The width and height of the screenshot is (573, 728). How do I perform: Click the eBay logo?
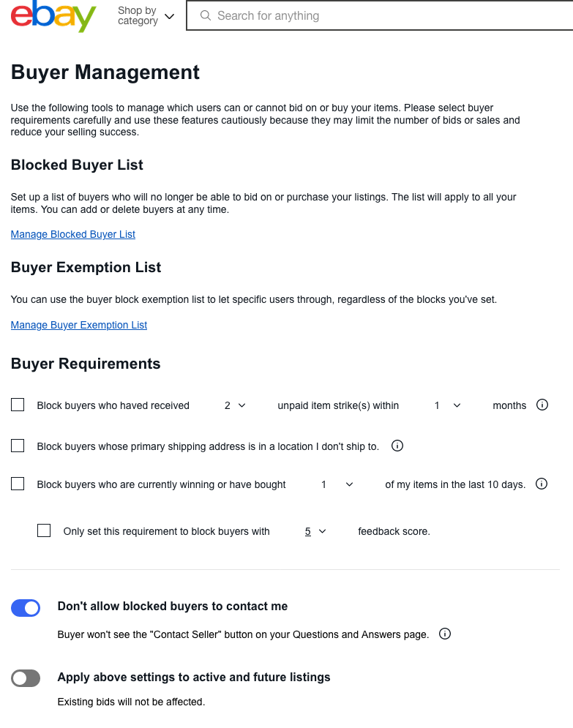point(53,16)
